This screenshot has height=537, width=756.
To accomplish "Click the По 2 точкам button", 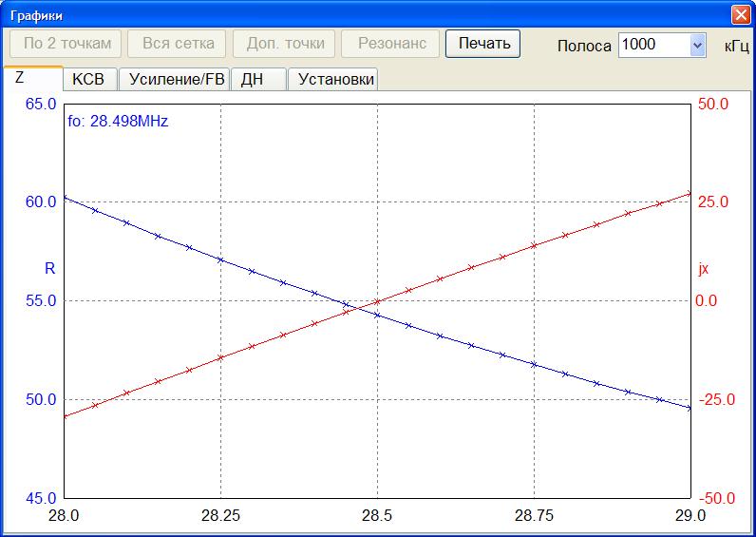I will (66, 44).
